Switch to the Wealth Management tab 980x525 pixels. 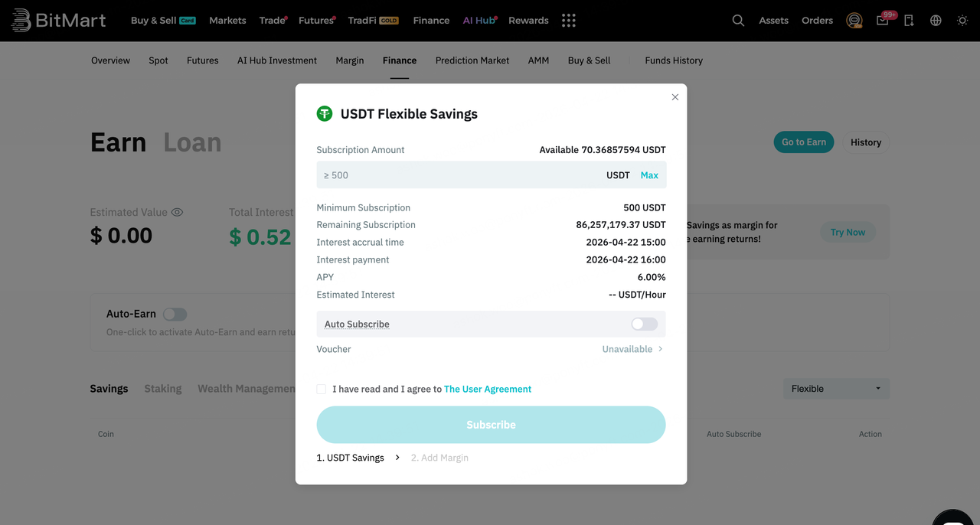247,389
